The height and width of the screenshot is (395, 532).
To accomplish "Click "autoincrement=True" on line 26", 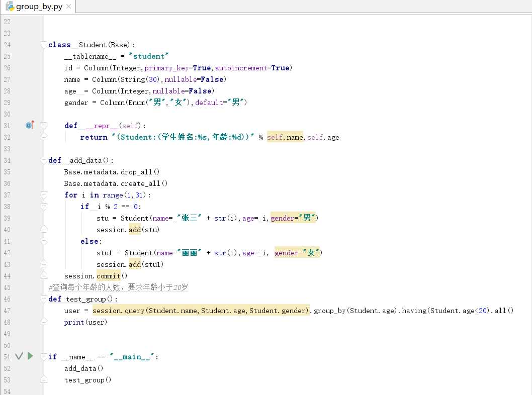I will click(252, 68).
